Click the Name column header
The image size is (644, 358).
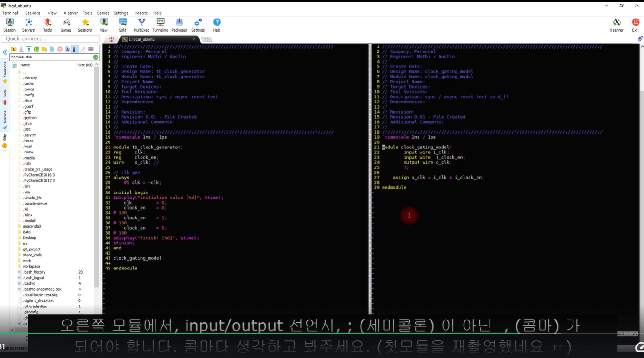pyautogui.click(x=25, y=65)
